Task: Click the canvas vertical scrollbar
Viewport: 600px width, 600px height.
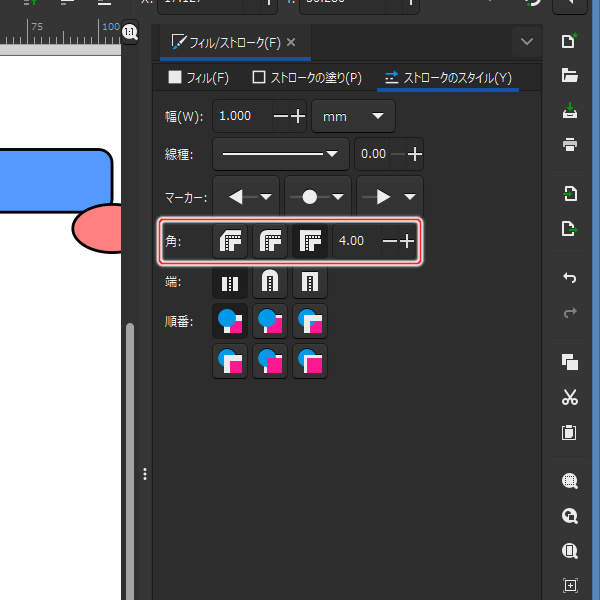Action: point(130,461)
